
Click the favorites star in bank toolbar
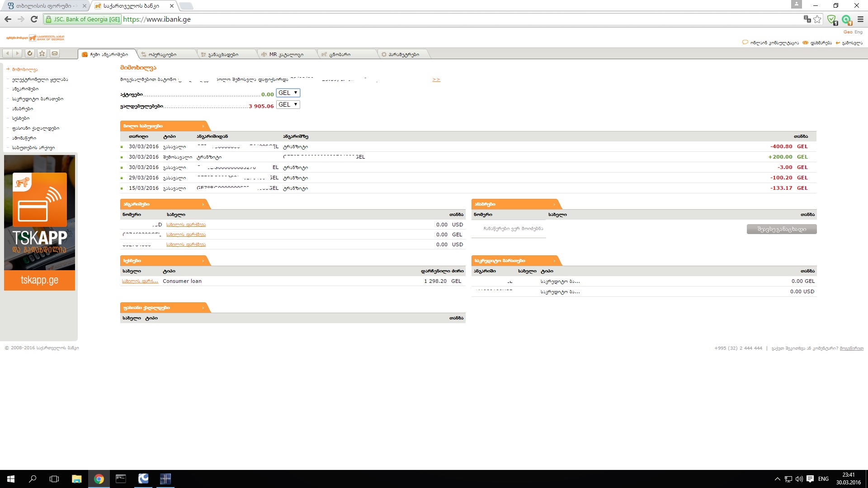pos(42,53)
